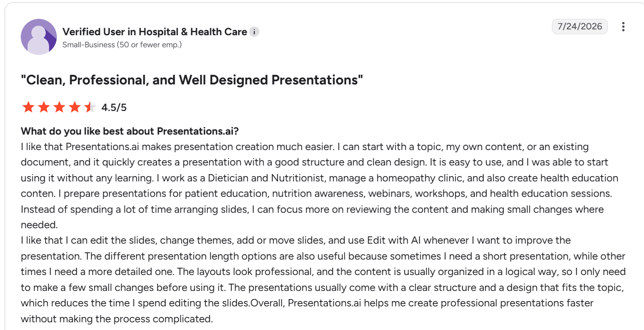The image size is (644, 330).
Task: Click the 4.5/5 rating score text
Action: 114,107
